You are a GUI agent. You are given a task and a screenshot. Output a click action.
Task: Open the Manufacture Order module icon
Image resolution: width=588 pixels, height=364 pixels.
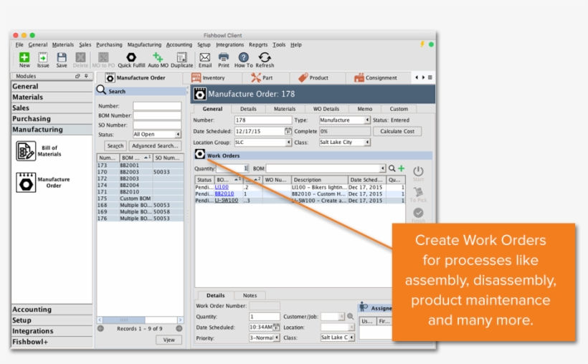coord(26,183)
